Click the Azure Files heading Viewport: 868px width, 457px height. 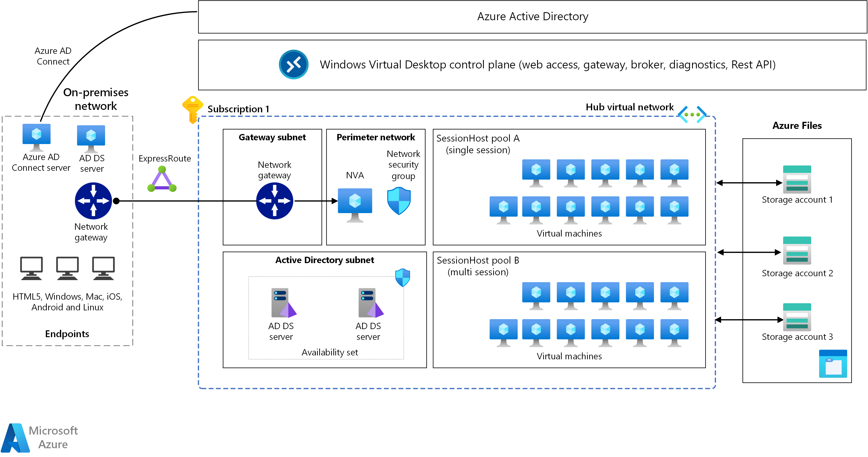click(797, 126)
